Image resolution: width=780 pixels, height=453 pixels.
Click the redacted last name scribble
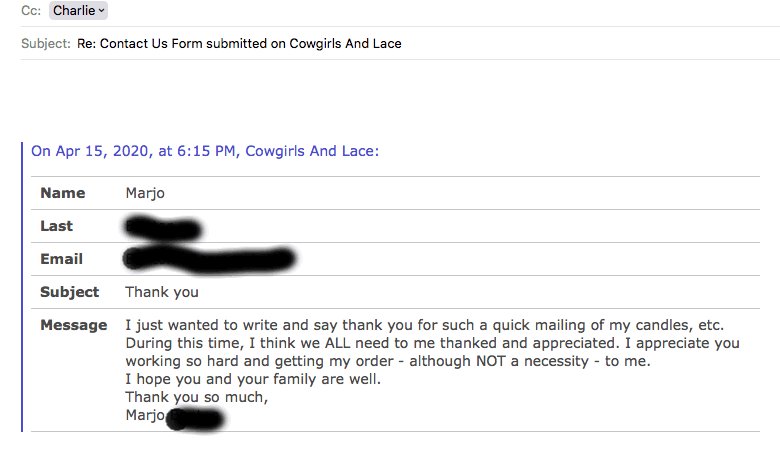coord(162,227)
